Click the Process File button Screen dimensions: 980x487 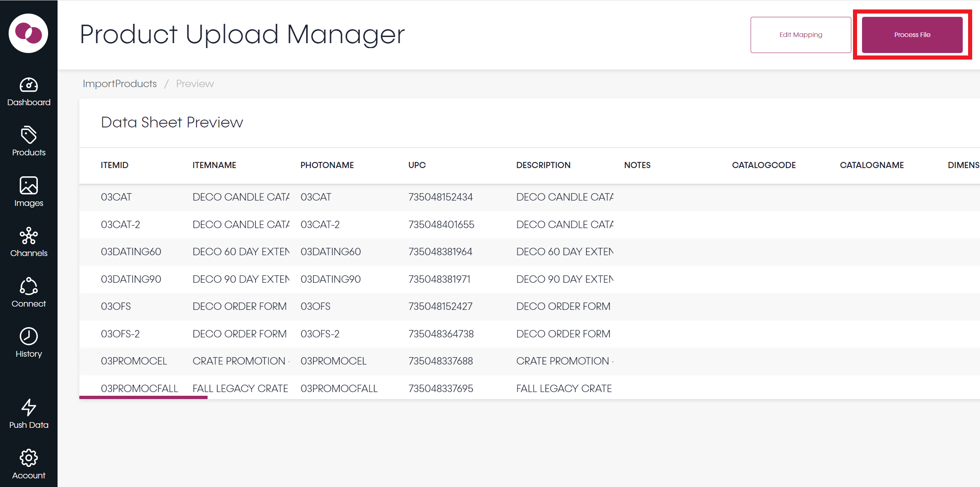point(912,35)
